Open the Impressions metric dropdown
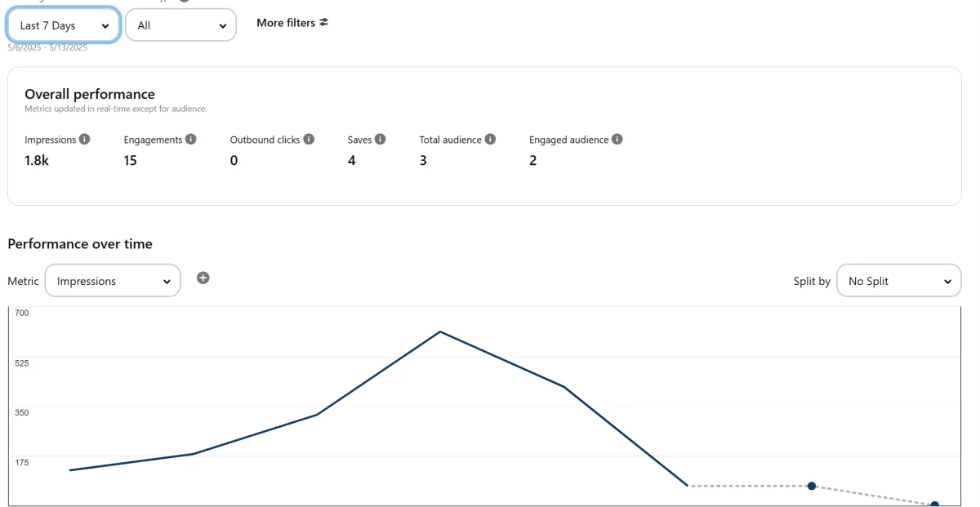The height and width of the screenshot is (507, 980). coord(113,281)
